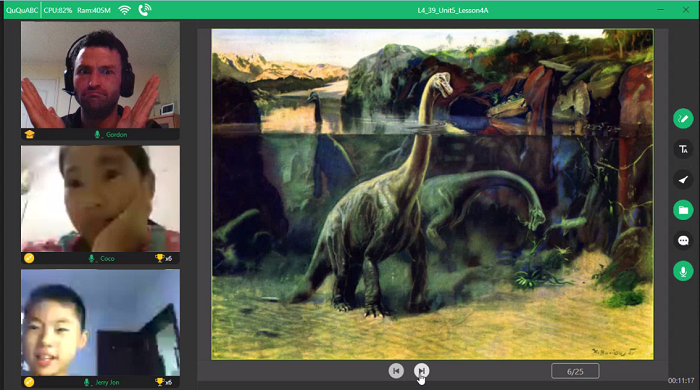Click Gordon's teacher graduation cap icon
The height and width of the screenshot is (390, 700).
pos(29,134)
